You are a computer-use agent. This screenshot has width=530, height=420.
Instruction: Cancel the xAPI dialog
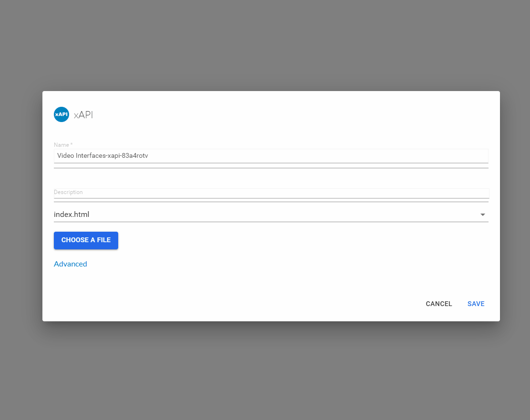(x=438, y=304)
